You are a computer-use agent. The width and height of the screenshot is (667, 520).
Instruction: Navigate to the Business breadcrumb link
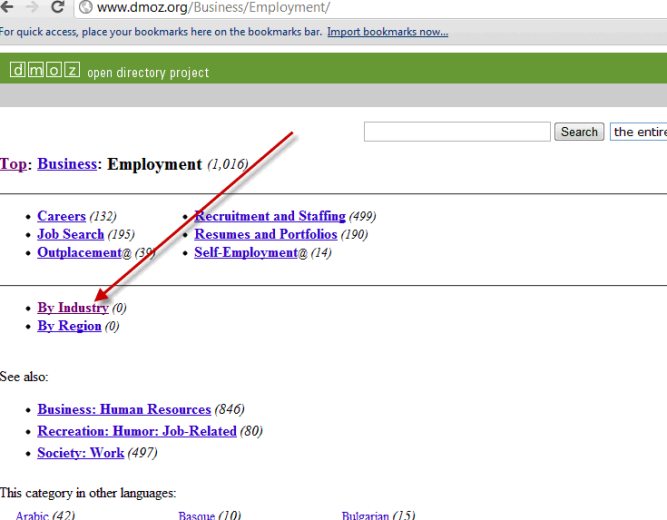click(67, 164)
